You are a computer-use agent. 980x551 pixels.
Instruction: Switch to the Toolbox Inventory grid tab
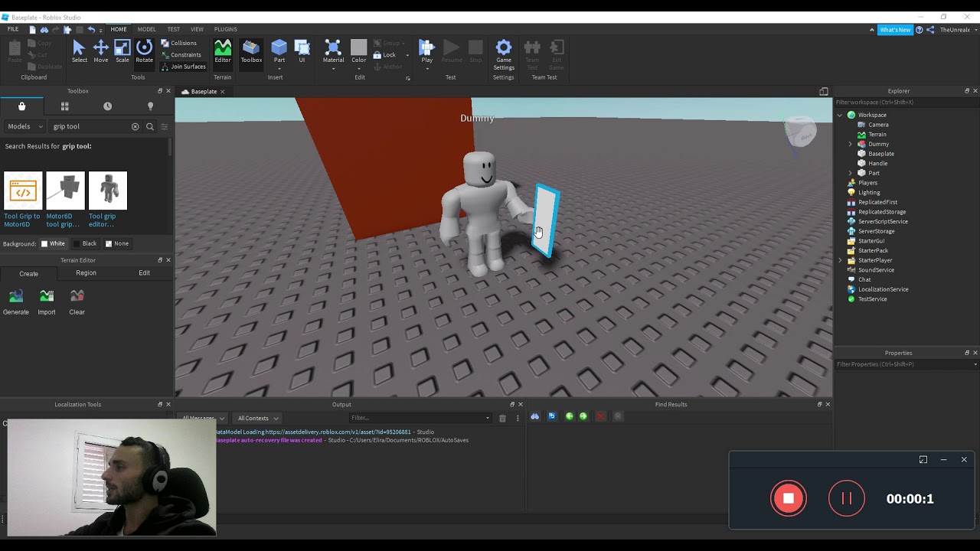[x=64, y=106]
